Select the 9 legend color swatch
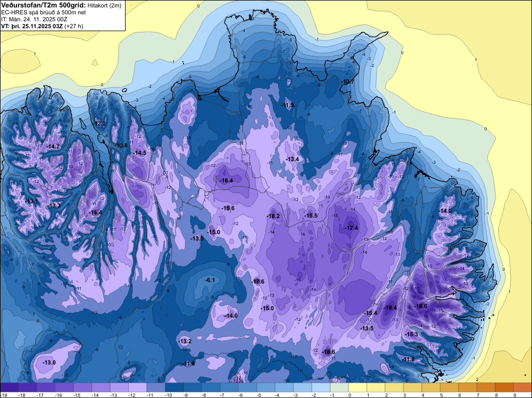This screenshot has height=398, width=532. coord(522,387)
